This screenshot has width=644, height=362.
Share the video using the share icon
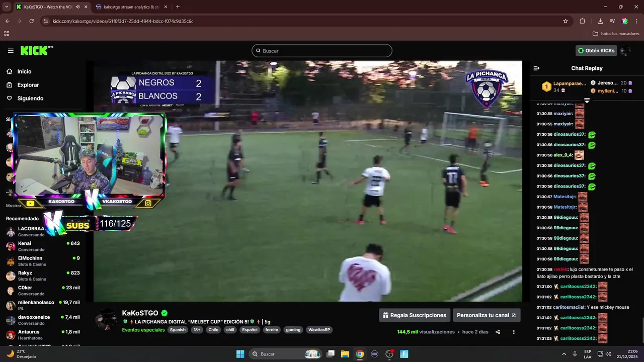pyautogui.click(x=498, y=332)
